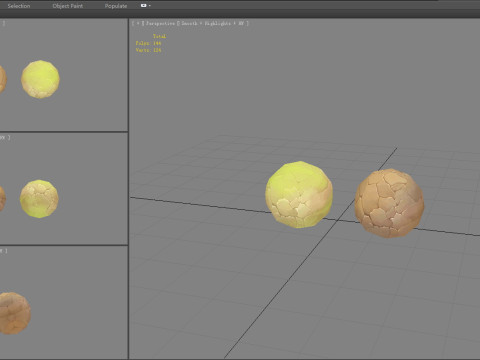Screen dimensions: 480x360
Task: Click the 'Verts: 126' statistics text
Action: 148,50
